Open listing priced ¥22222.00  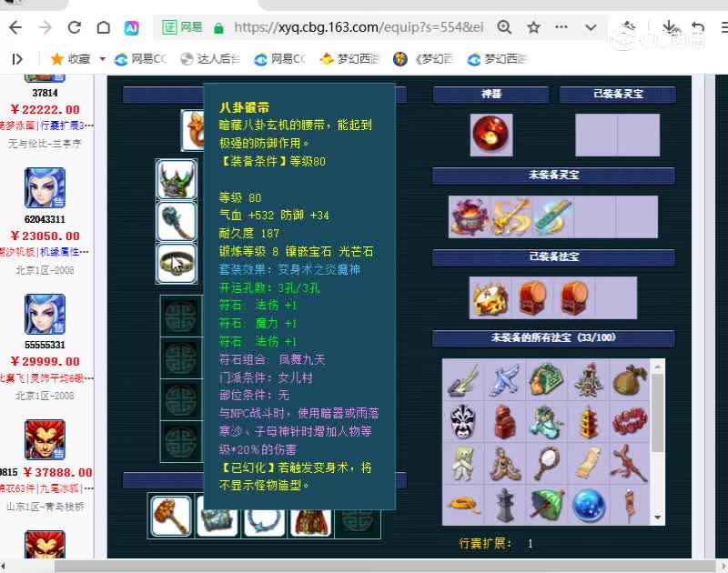coord(45,109)
